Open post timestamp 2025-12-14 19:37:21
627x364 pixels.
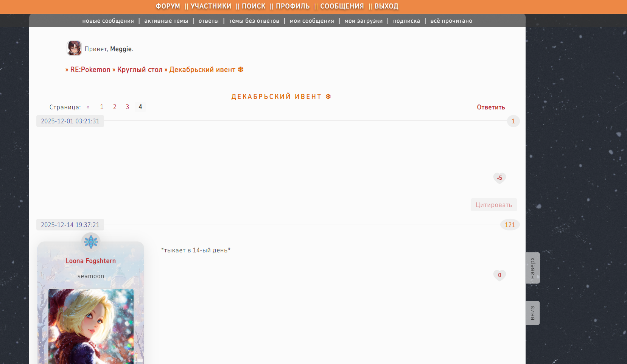coord(70,225)
